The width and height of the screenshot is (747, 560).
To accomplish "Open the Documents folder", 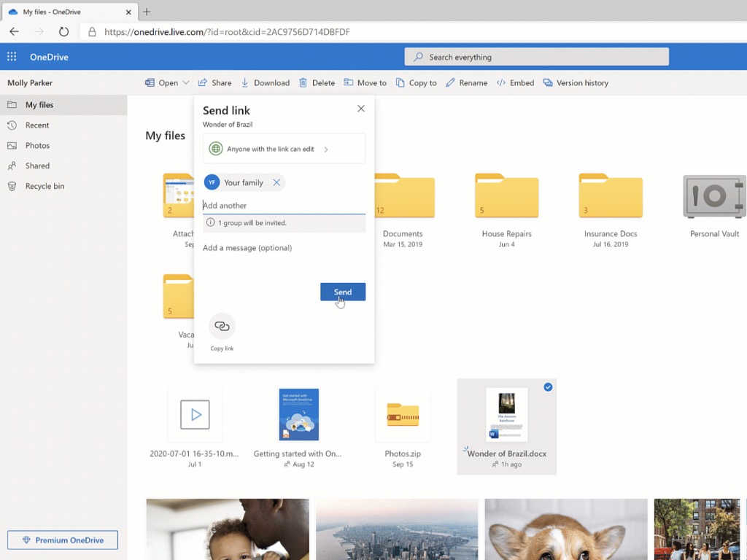I will pyautogui.click(x=404, y=196).
